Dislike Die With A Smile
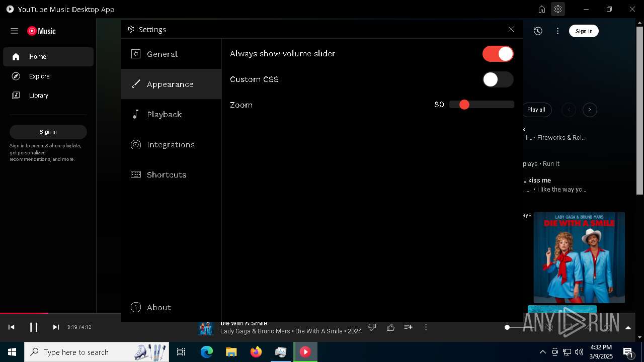Image resolution: width=644 pixels, height=362 pixels. 372,327
